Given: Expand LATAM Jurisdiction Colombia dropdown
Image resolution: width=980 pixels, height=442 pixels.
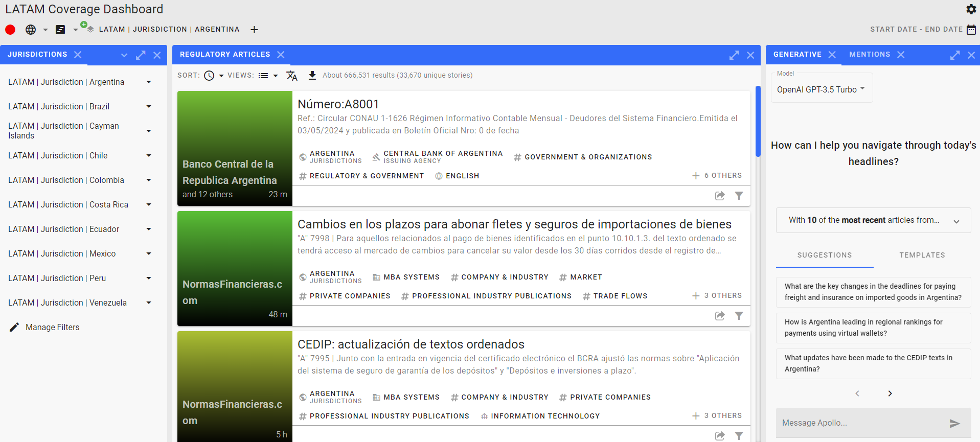Looking at the screenshot, I should pos(149,180).
